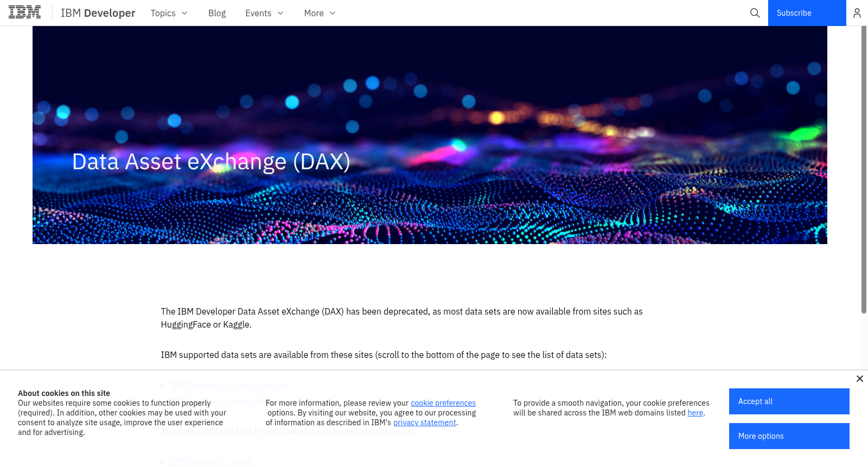This screenshot has height=467, width=868.
Task: Open the cookie preferences link
Action: tap(443, 403)
